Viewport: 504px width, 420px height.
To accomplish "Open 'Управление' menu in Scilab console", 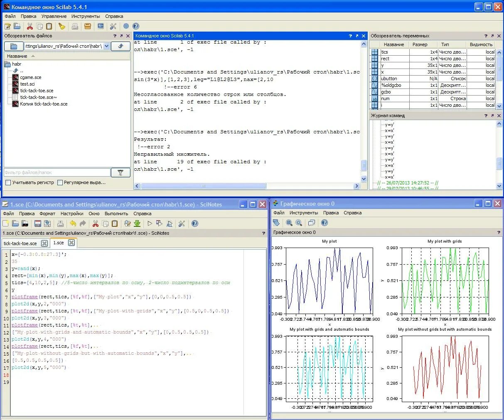I will pyautogui.click(x=54, y=16).
